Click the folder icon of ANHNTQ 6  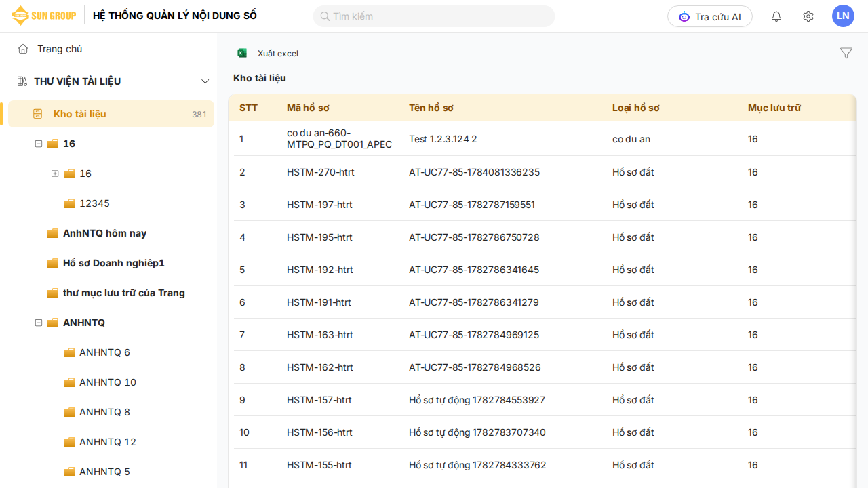(69, 352)
